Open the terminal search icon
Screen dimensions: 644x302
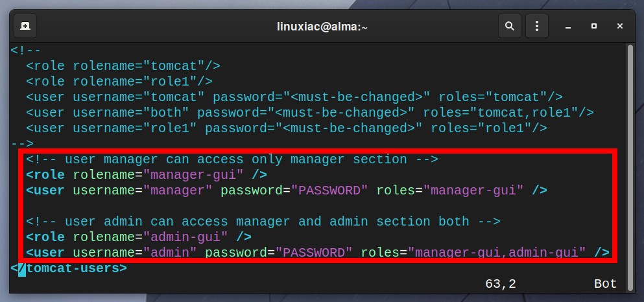tap(510, 27)
